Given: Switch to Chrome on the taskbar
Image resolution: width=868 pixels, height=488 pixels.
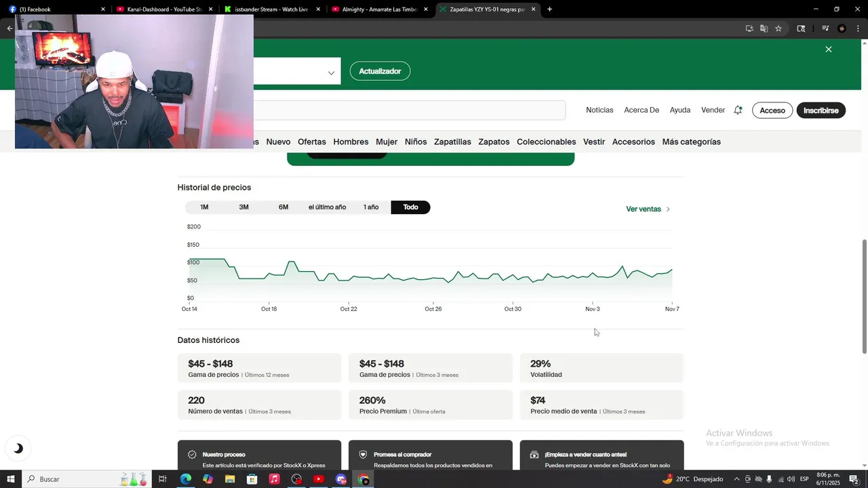Looking at the screenshot, I should click(x=363, y=479).
